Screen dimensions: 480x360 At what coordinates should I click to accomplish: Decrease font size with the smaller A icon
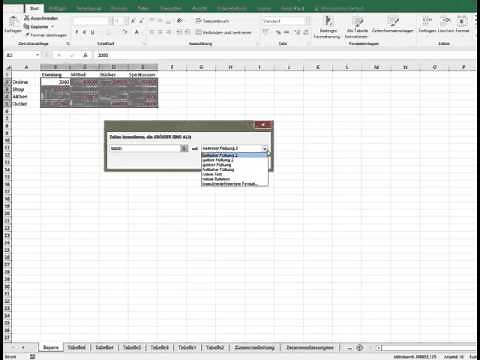click(141, 21)
